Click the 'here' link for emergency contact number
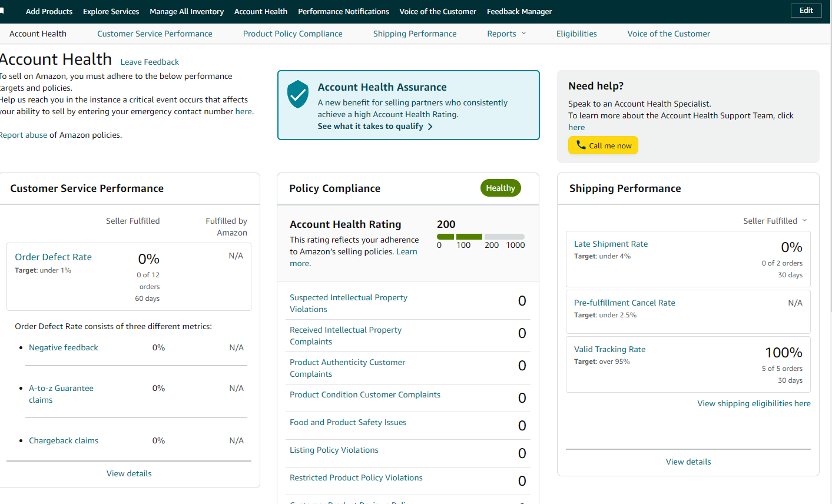The width and height of the screenshot is (832, 504). click(243, 111)
